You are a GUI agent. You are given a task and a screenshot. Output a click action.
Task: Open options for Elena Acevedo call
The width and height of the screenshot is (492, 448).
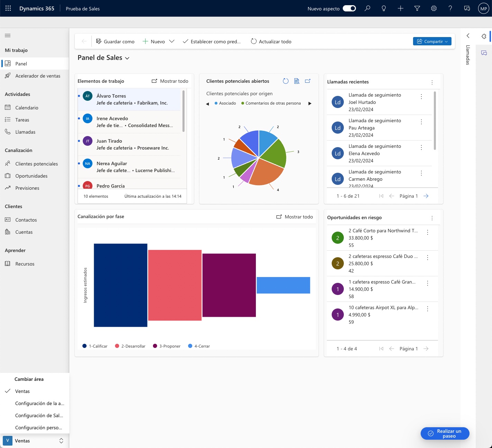(x=421, y=147)
